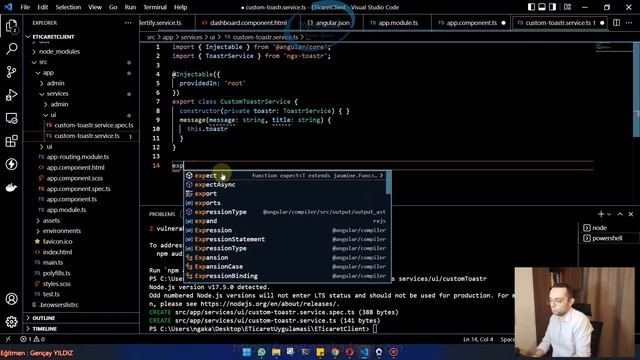Open the Terminal menu
Viewport: 640px width, 360px height.
155,7
